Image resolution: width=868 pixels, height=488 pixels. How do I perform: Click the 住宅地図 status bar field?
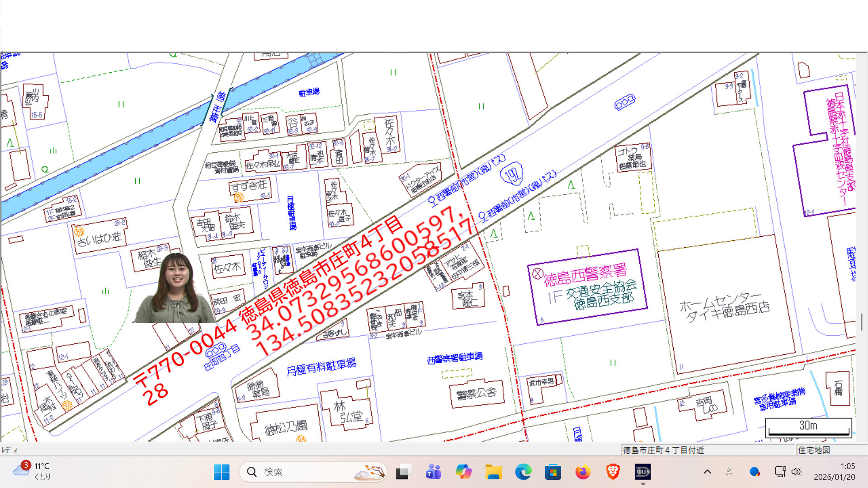pos(814,450)
